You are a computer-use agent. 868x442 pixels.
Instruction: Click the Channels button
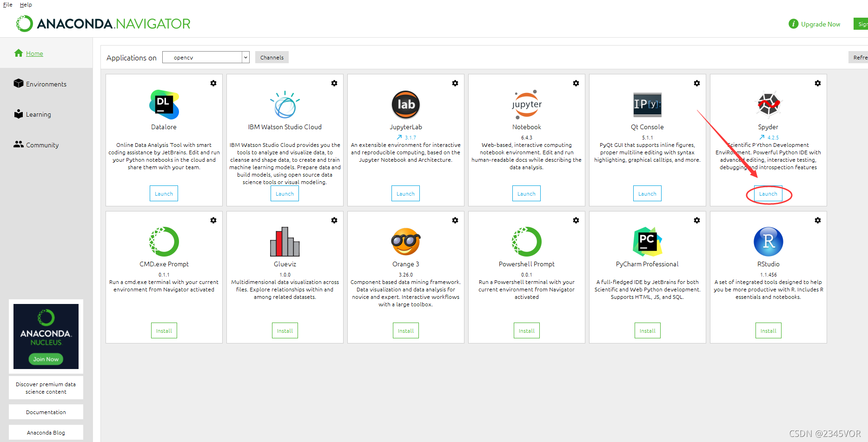(272, 57)
